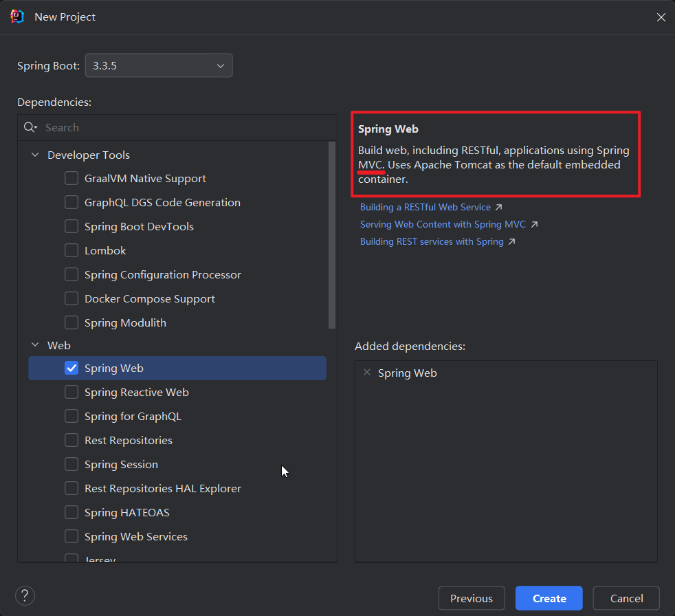Tick the Spring Reactive Web checkbox

click(x=71, y=392)
